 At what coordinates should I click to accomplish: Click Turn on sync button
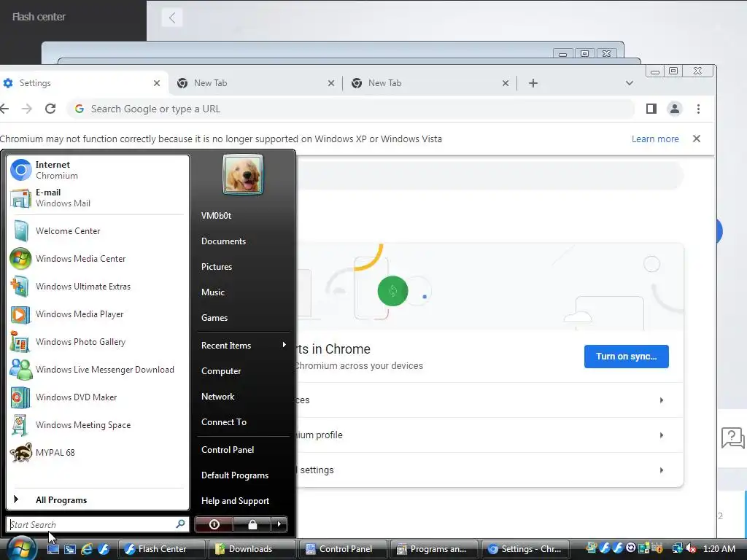pos(626,357)
